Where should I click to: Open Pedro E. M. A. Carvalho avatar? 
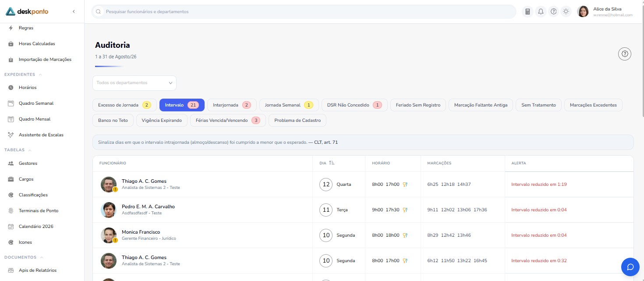[109, 210]
